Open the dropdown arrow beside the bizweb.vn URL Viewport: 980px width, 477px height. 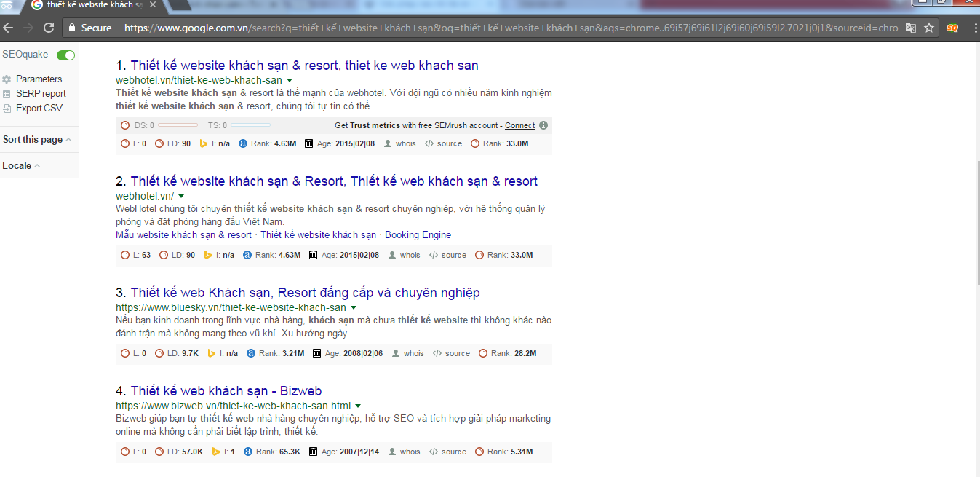click(x=358, y=406)
